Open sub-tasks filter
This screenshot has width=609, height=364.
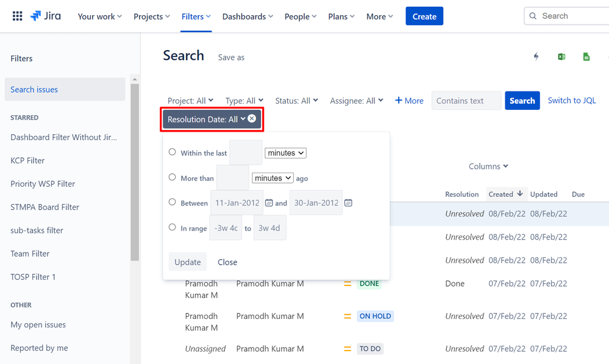tap(37, 230)
